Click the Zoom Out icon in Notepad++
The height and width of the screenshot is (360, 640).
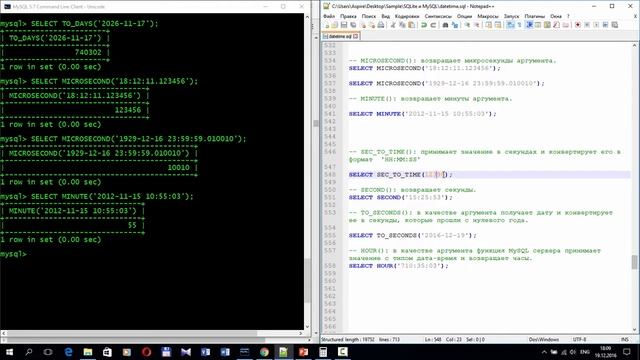(x=476, y=25)
